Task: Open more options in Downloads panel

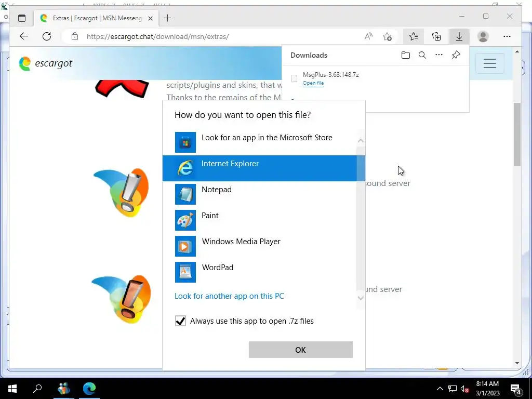Action: (x=438, y=55)
